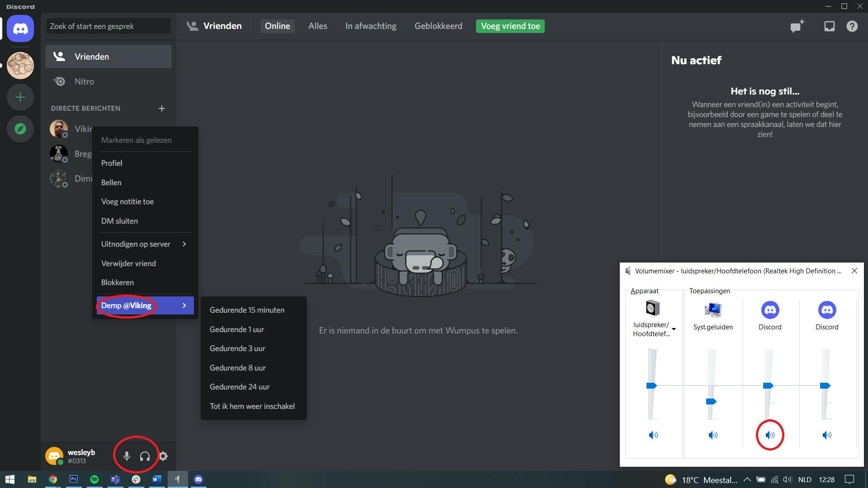Click the New Group DM icon
Image resolution: width=868 pixels, height=488 pixels.
tap(797, 26)
